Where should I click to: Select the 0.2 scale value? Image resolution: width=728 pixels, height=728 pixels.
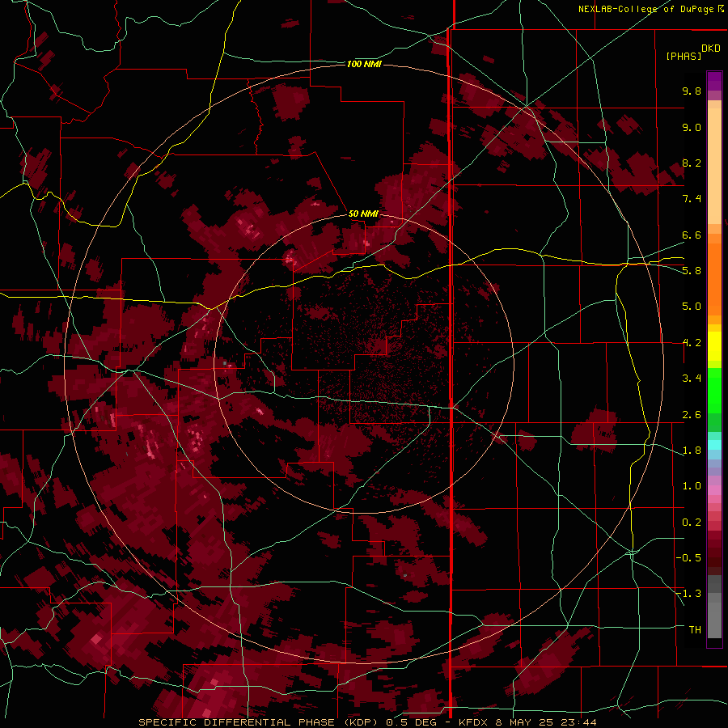point(692,523)
